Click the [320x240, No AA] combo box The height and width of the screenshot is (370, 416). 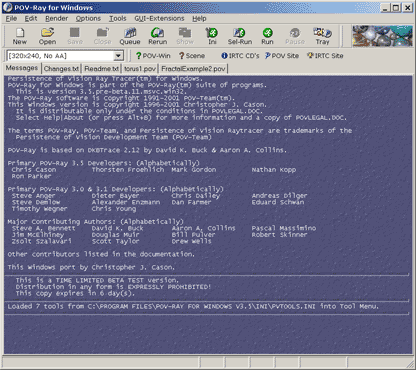[65, 56]
